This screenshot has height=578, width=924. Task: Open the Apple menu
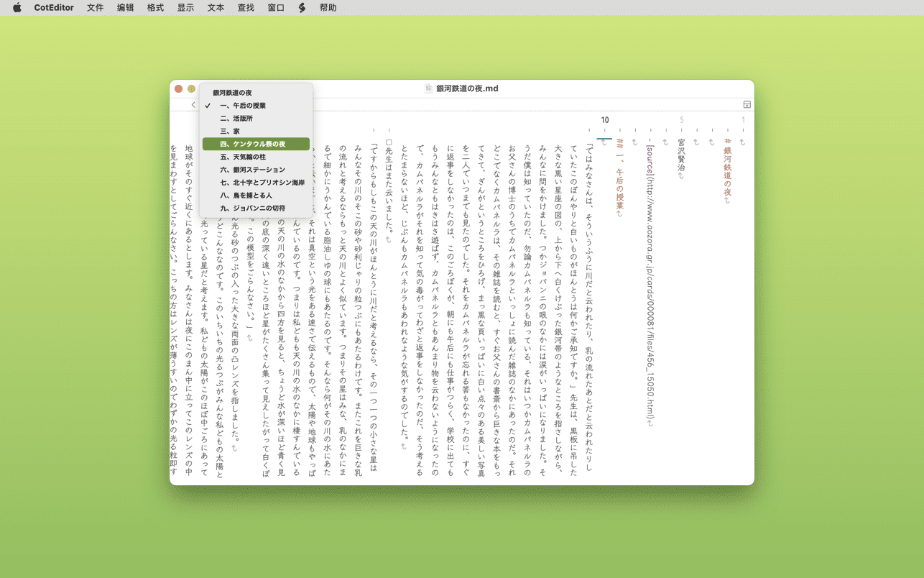(17, 8)
